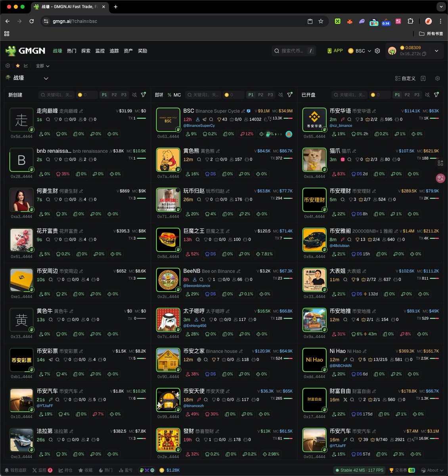Open 自定义 customize layout button
The width and height of the screenshot is (448, 476).
pos(405,79)
